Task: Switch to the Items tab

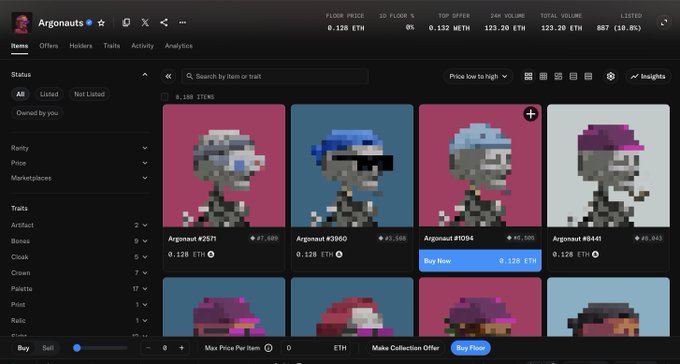Action: 20,46
